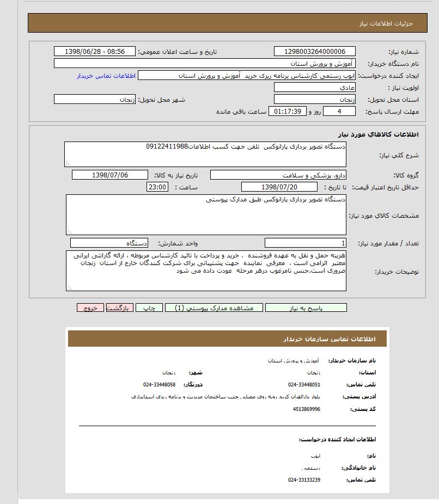
Task: Focus the شرح کلی نیاز text area
Action: [205, 155]
